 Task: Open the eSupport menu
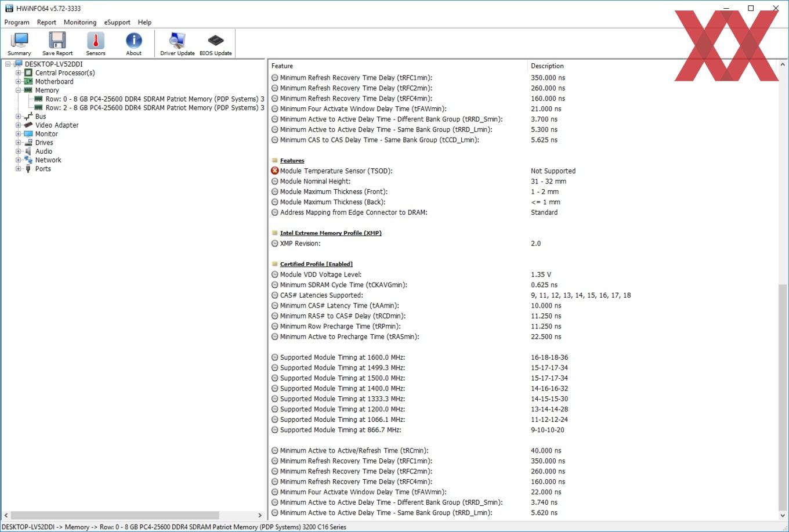(x=117, y=22)
